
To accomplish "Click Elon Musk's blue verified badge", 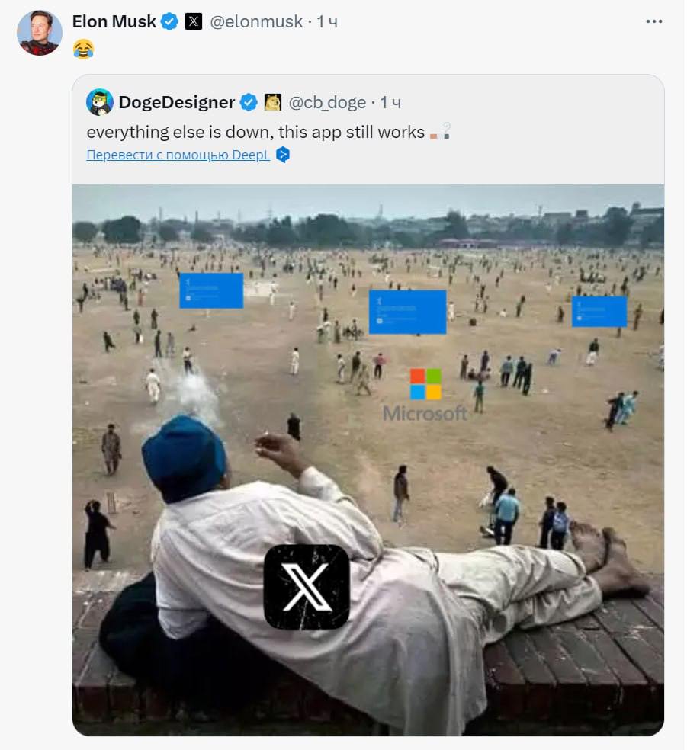I will pos(170,22).
